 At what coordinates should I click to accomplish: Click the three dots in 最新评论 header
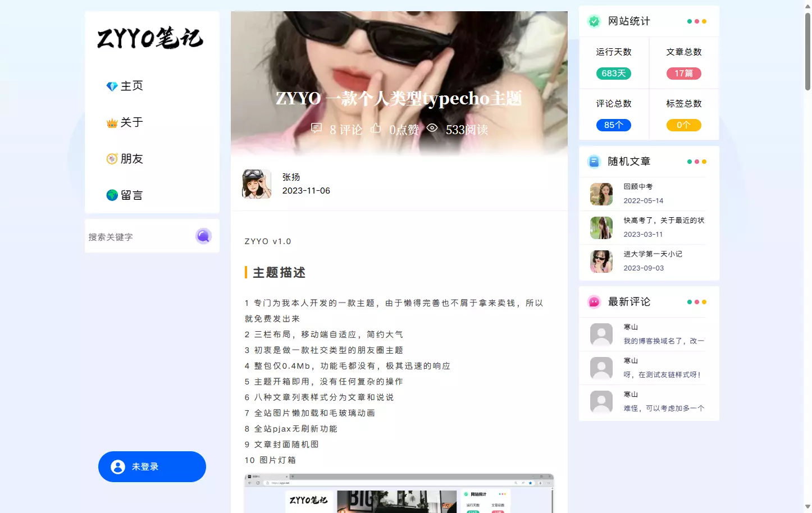tap(697, 302)
